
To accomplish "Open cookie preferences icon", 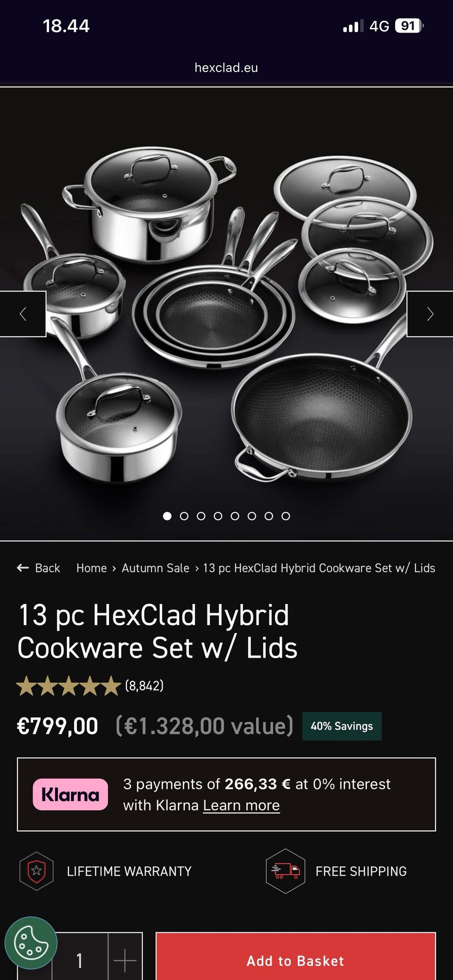I will coord(31,943).
